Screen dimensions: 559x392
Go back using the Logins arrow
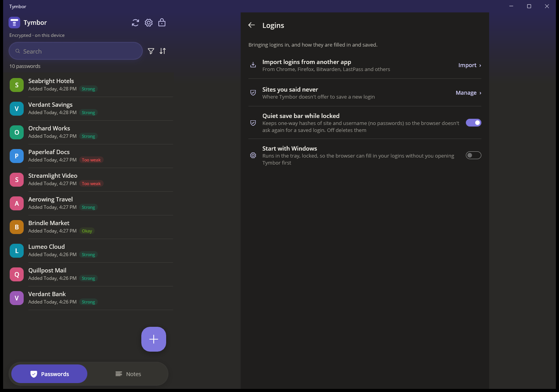pos(252,25)
